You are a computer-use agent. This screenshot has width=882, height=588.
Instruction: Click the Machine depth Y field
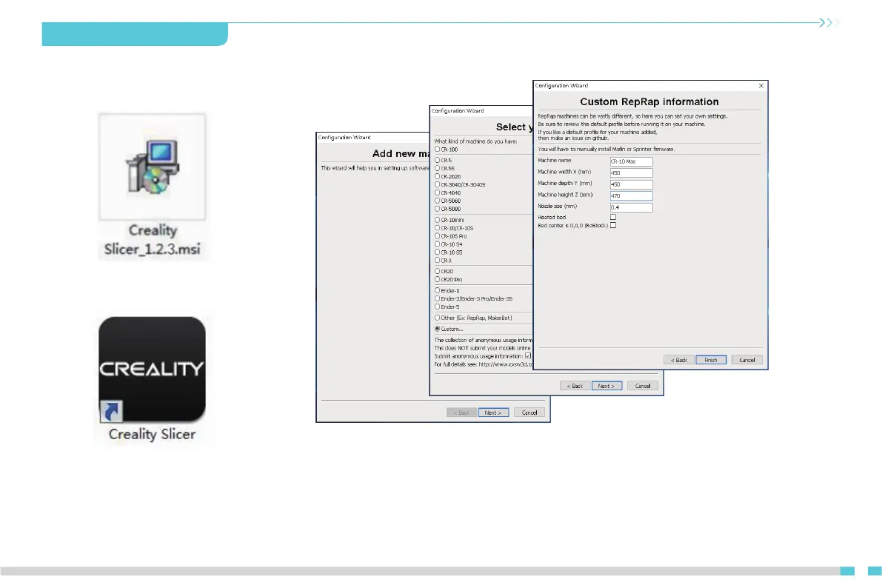coord(631,184)
